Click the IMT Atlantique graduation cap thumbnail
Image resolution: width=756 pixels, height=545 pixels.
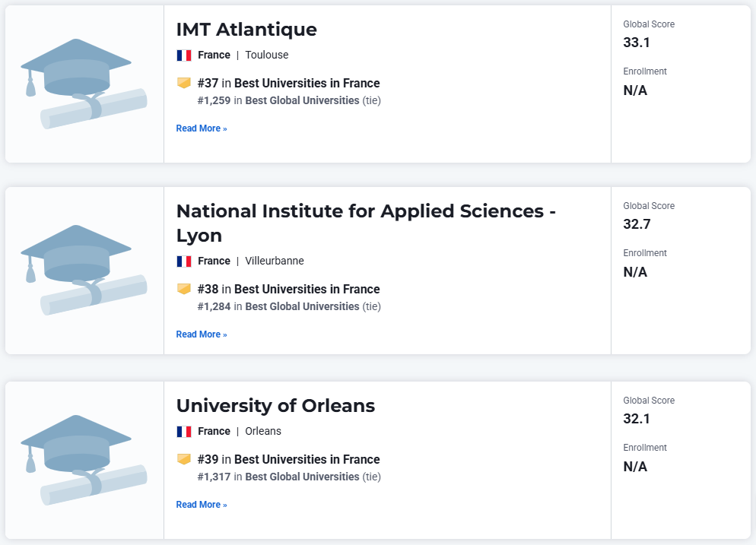[84, 84]
